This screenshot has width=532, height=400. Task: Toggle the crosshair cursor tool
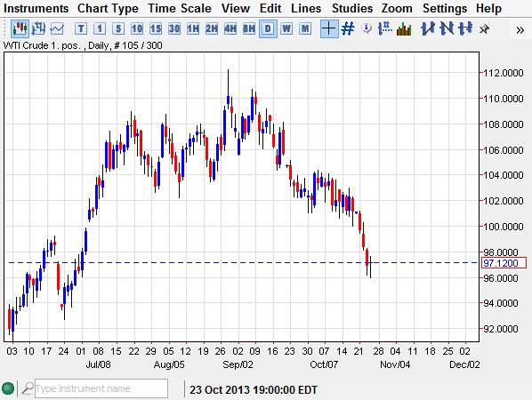329,28
